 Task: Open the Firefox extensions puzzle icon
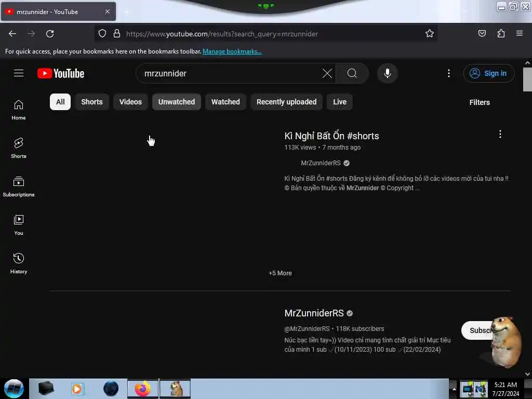501,33
